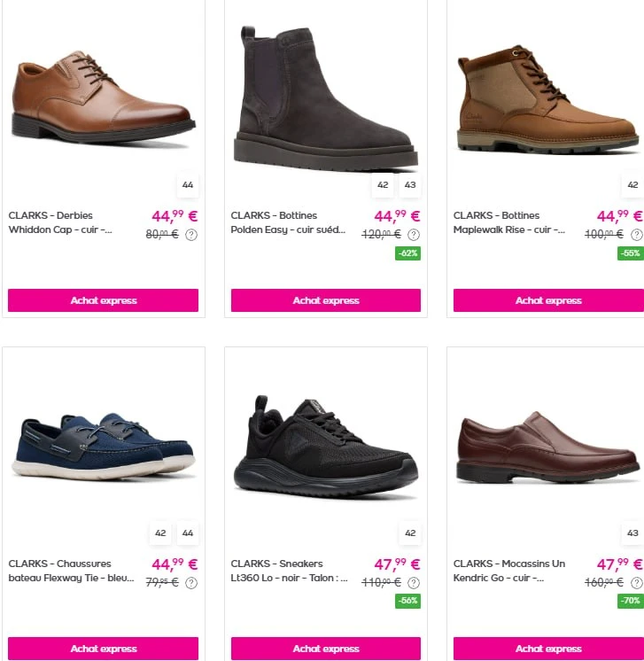Select size 44 on Derbies Whiddon Cap

188,184
